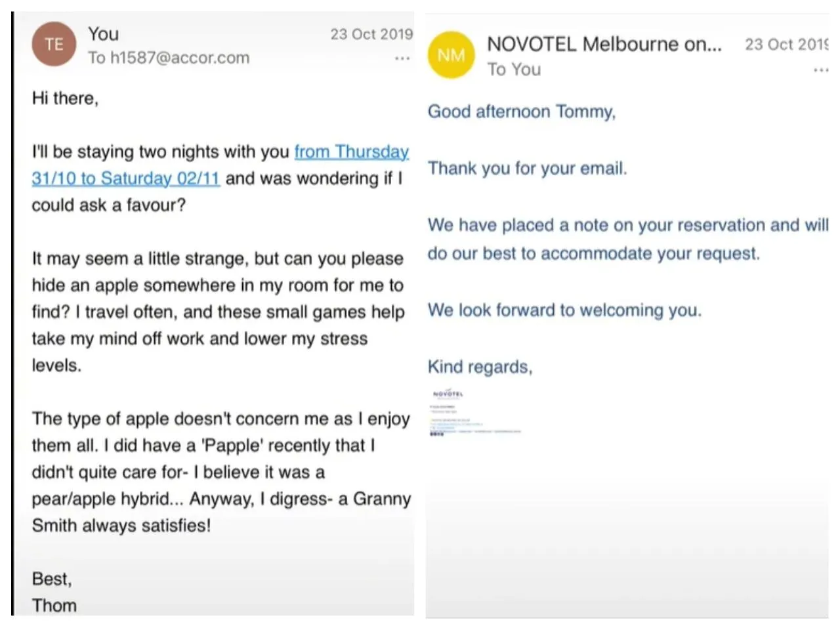Click the "Thom" signature name
This screenshot has width=840, height=630.
pyautogui.click(x=54, y=605)
